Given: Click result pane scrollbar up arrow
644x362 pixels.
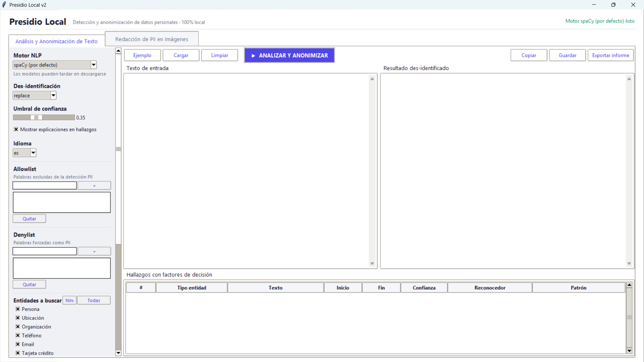Looking at the screenshot, I should 629,79.
